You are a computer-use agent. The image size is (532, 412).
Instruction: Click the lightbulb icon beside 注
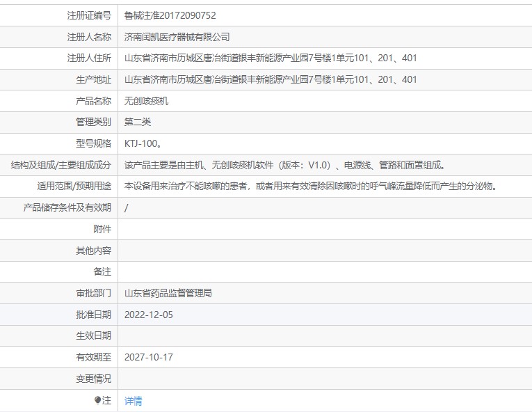(x=98, y=400)
